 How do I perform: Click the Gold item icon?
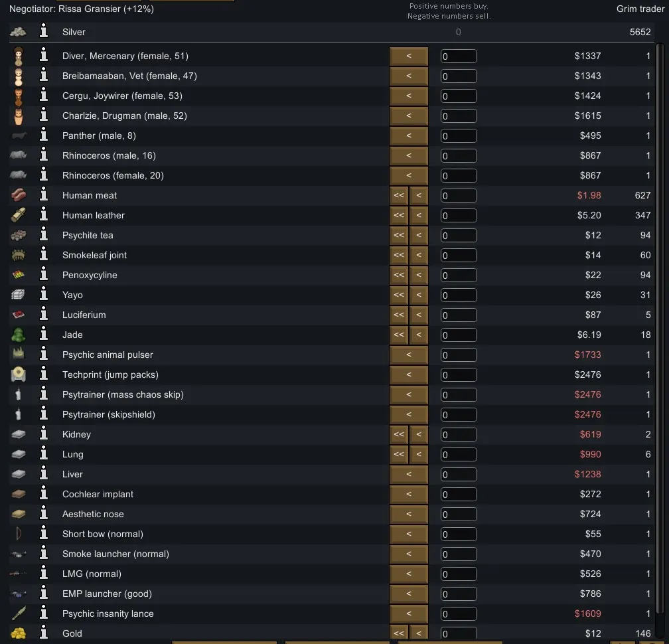tap(19, 633)
